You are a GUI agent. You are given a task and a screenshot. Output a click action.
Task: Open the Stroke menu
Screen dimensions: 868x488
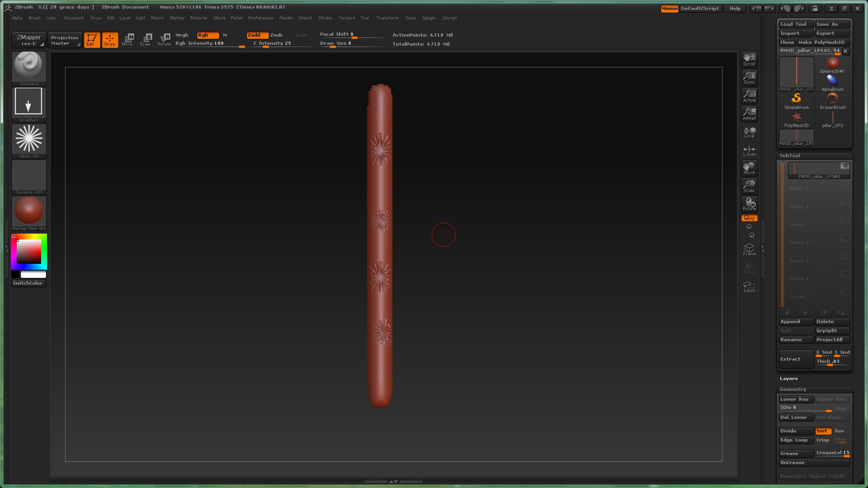325,18
